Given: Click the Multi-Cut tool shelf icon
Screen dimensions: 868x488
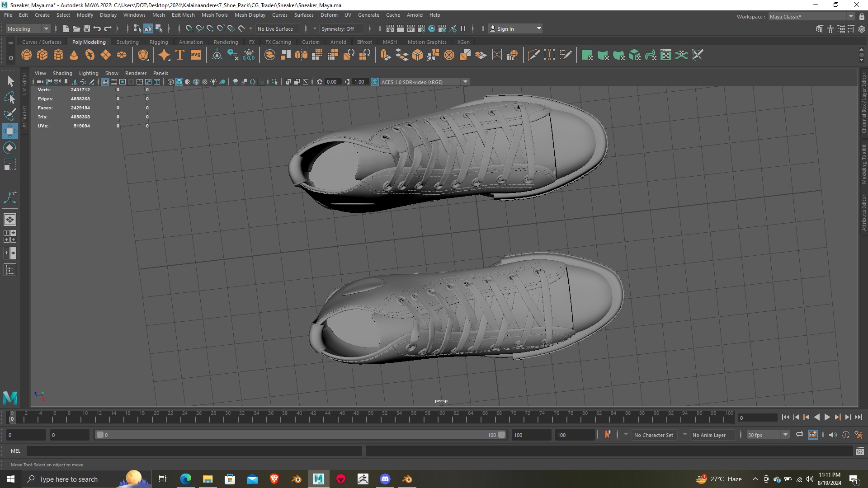Looking at the screenshot, I should pyautogui.click(x=533, y=55).
